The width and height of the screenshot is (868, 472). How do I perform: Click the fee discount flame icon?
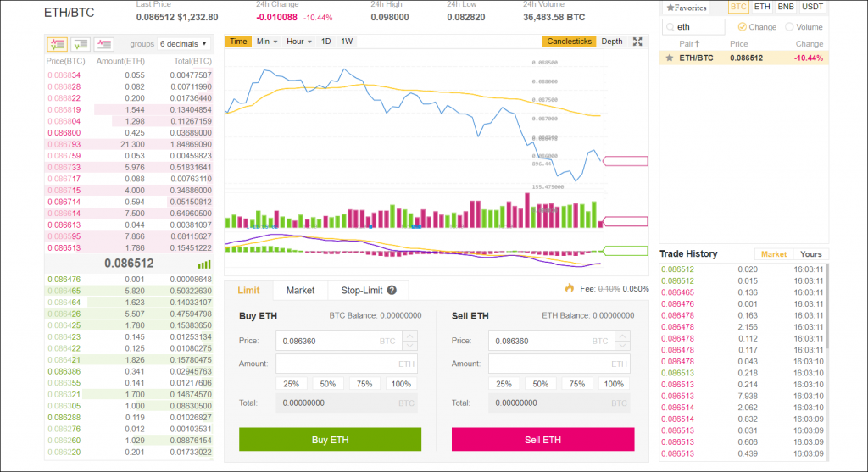[x=569, y=288]
